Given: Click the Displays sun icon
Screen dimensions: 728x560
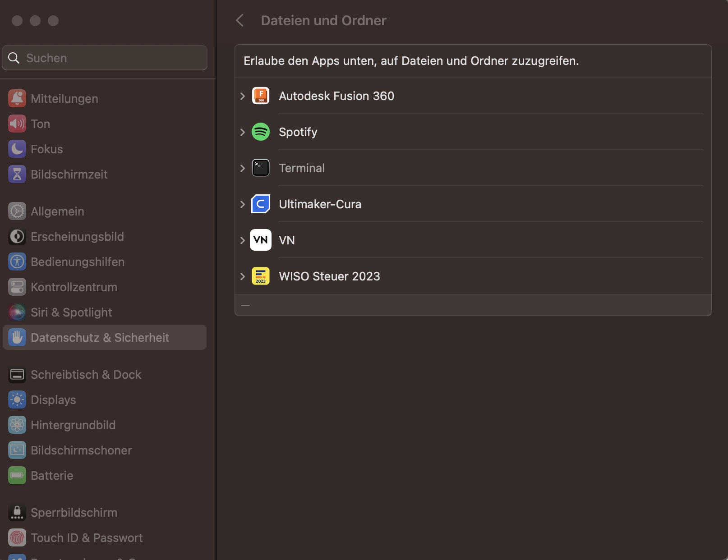Looking at the screenshot, I should click(x=17, y=399).
